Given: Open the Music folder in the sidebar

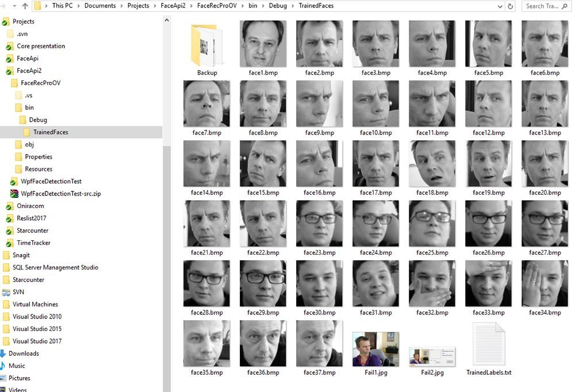Looking at the screenshot, I should pyautogui.click(x=18, y=366).
